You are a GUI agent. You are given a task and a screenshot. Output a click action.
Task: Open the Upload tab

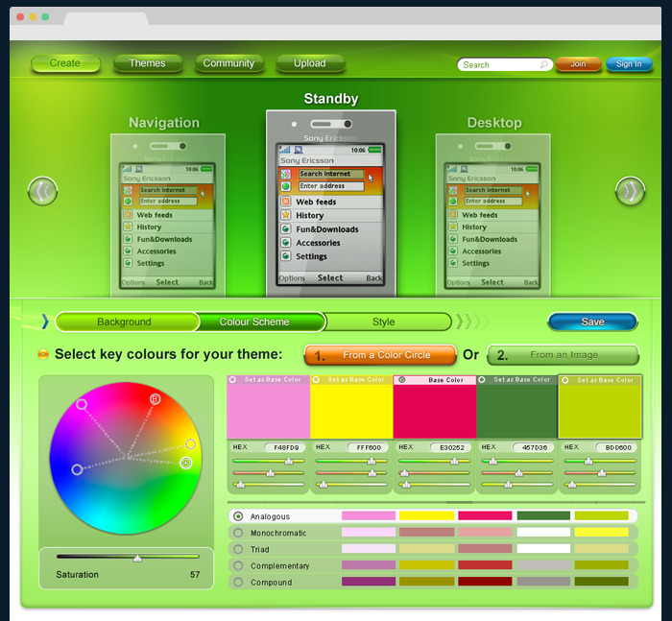coord(310,63)
